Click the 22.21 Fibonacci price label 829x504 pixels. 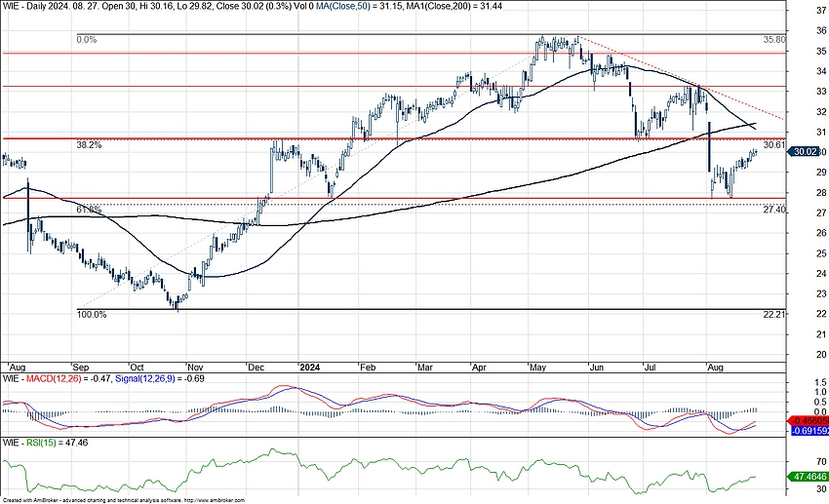[x=773, y=315]
